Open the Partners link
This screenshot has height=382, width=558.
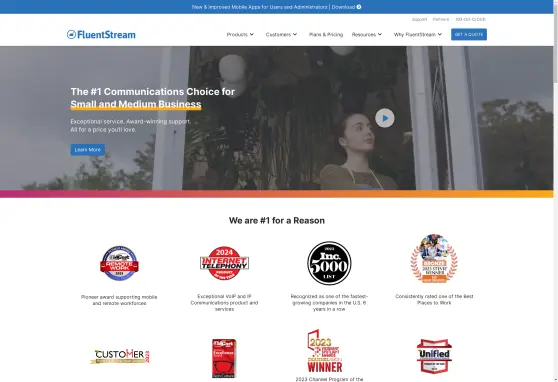pyautogui.click(x=441, y=19)
